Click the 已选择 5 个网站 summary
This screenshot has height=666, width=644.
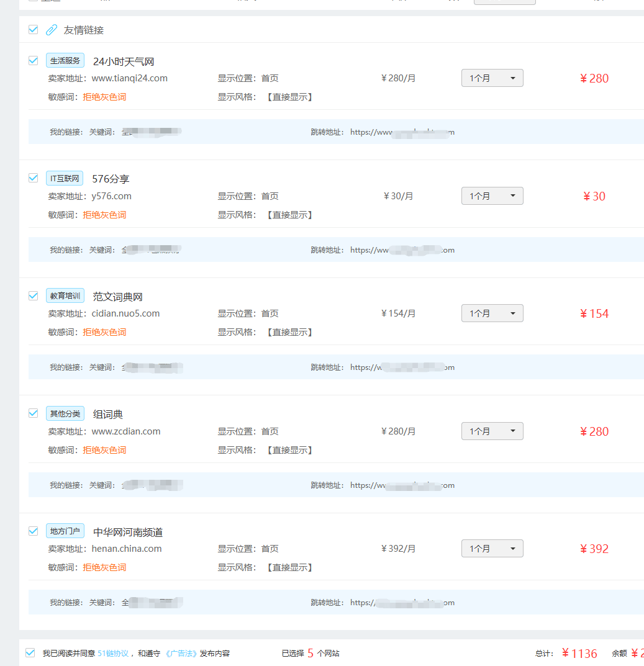311,653
